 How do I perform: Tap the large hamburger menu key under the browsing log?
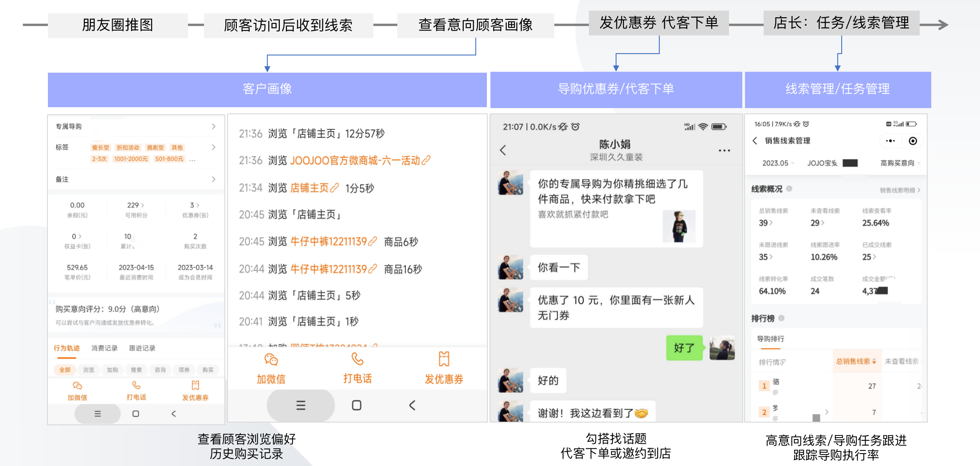(x=301, y=405)
